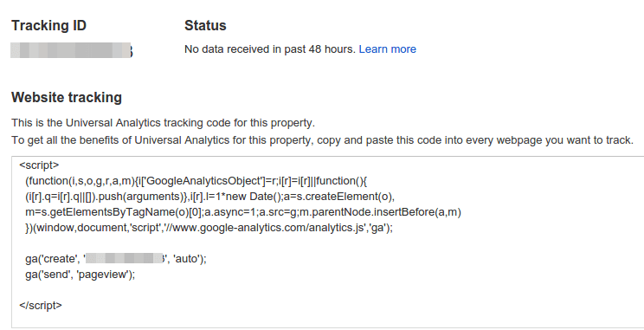Click the Status heading
The width and height of the screenshot is (644, 330).
pyautogui.click(x=205, y=25)
